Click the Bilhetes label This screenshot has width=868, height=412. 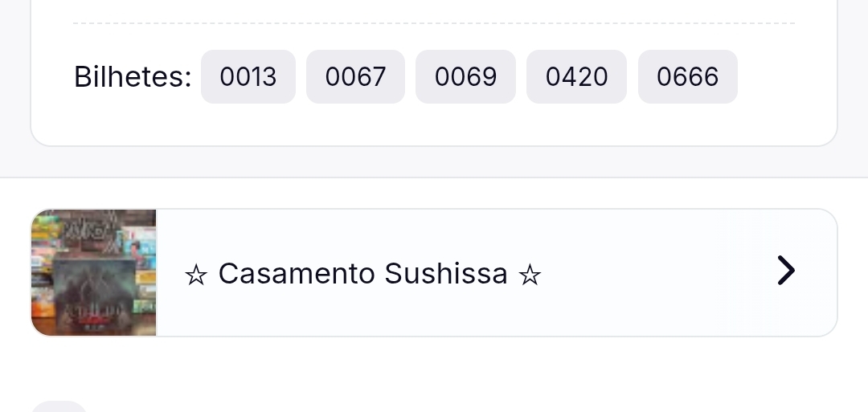point(133,77)
